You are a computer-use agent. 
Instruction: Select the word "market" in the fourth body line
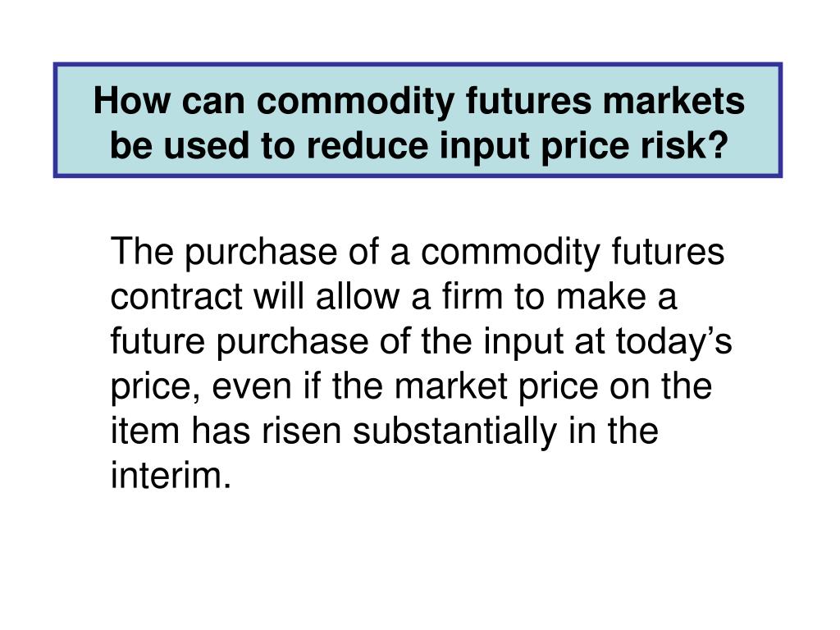(x=450, y=386)
